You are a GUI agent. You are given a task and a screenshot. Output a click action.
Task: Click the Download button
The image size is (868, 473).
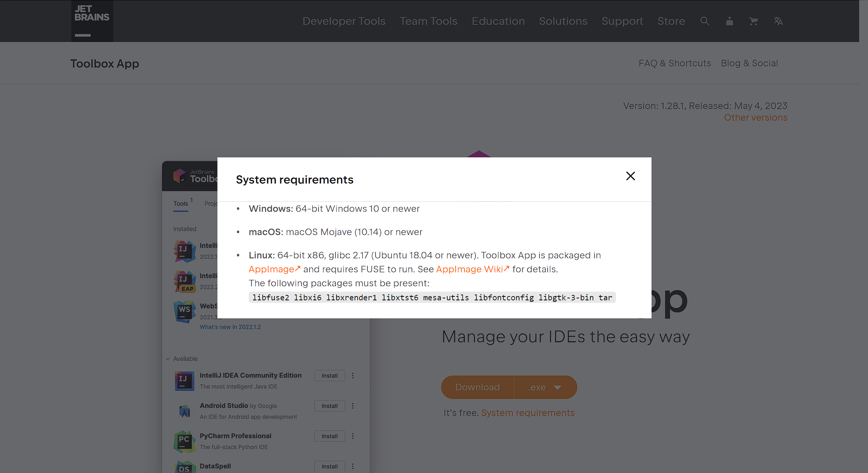click(x=477, y=387)
